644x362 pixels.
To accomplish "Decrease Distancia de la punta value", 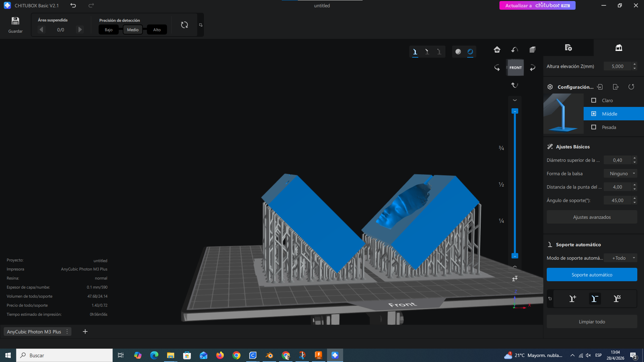I will pyautogui.click(x=635, y=189).
